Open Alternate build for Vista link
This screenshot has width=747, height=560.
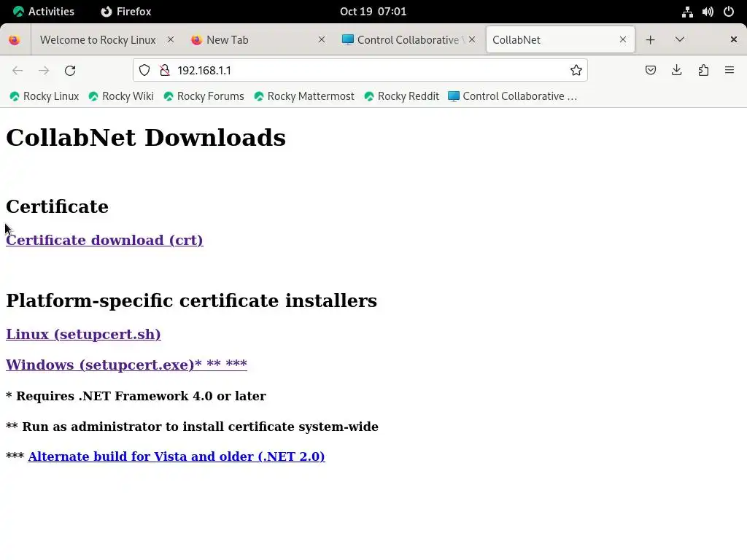pyautogui.click(x=177, y=456)
